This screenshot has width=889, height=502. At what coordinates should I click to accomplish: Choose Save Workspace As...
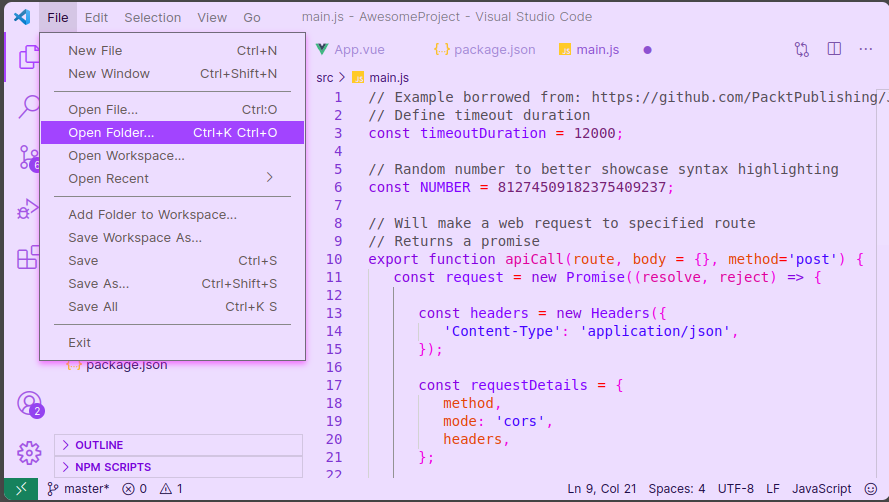click(x=172, y=238)
